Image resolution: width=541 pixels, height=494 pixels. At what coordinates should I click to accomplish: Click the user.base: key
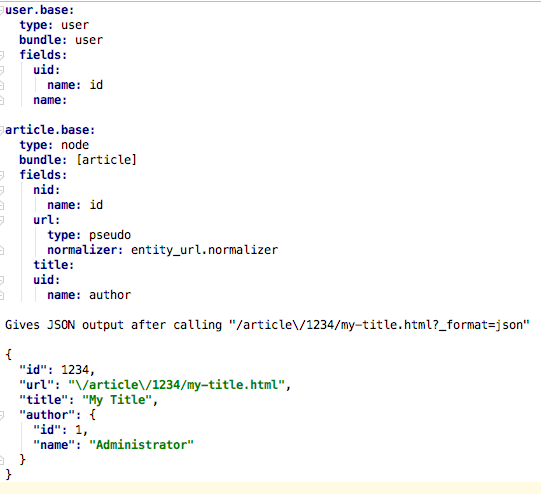(x=40, y=10)
